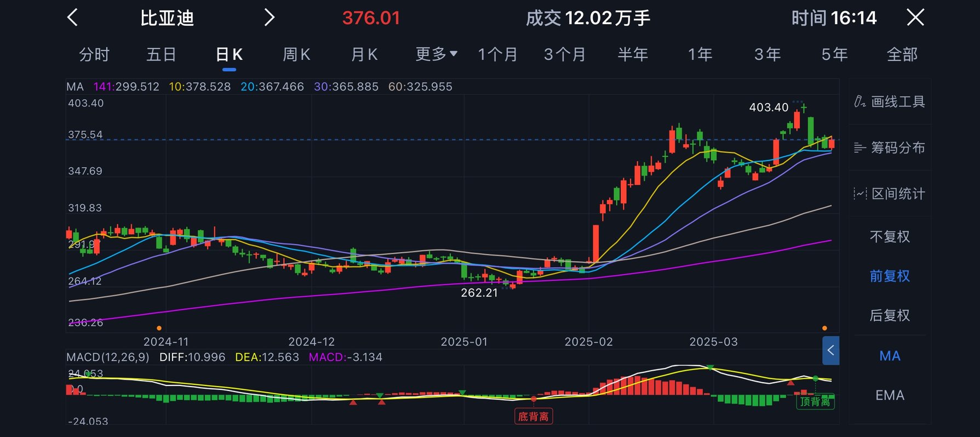The image size is (980, 437).
Task: Set range to 3年
Action: point(767,54)
